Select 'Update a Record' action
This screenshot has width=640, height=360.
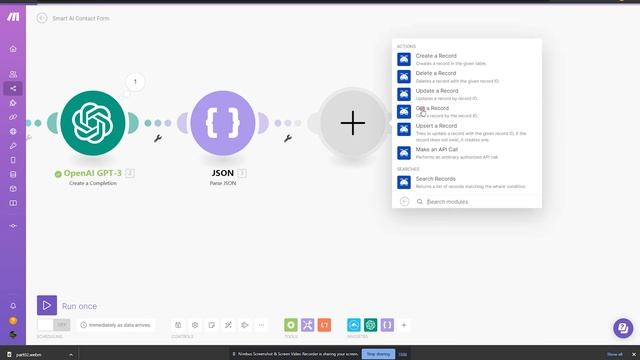pos(467,94)
